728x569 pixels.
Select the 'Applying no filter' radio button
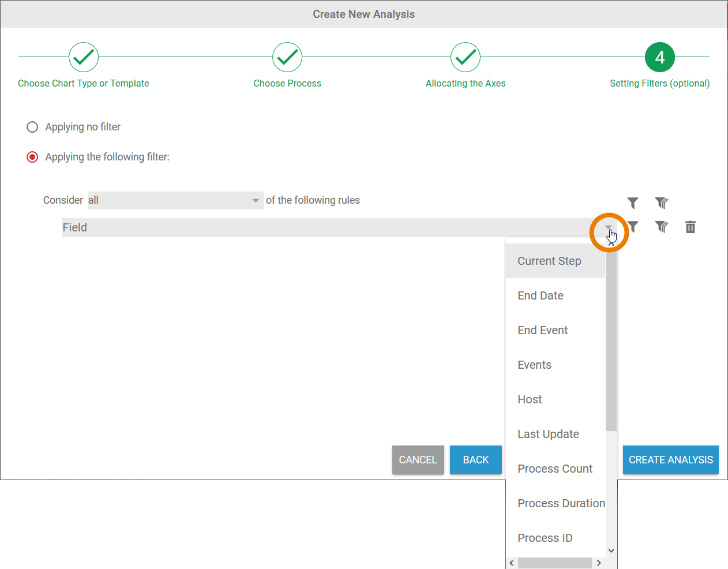tap(32, 127)
